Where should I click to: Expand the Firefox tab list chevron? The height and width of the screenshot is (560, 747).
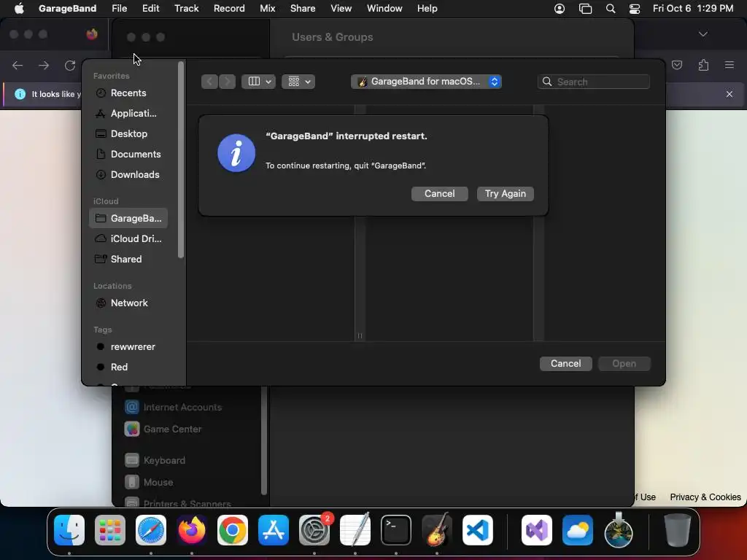[703, 34]
